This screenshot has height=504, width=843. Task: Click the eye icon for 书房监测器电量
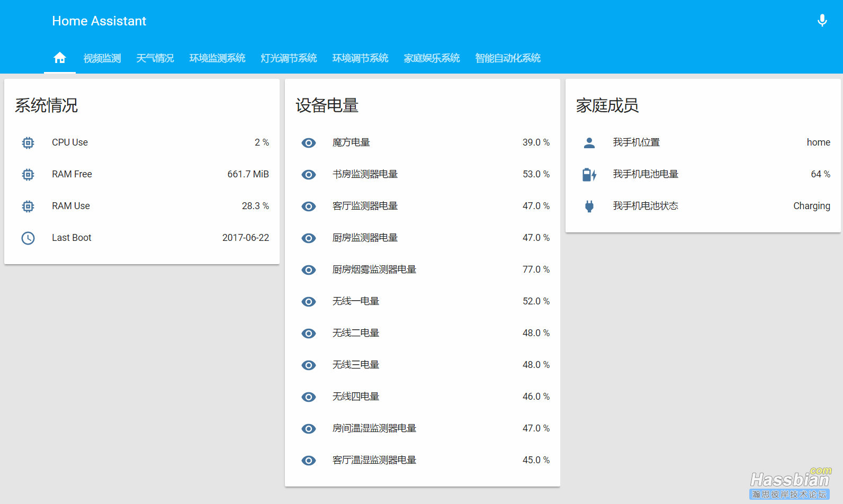(309, 174)
